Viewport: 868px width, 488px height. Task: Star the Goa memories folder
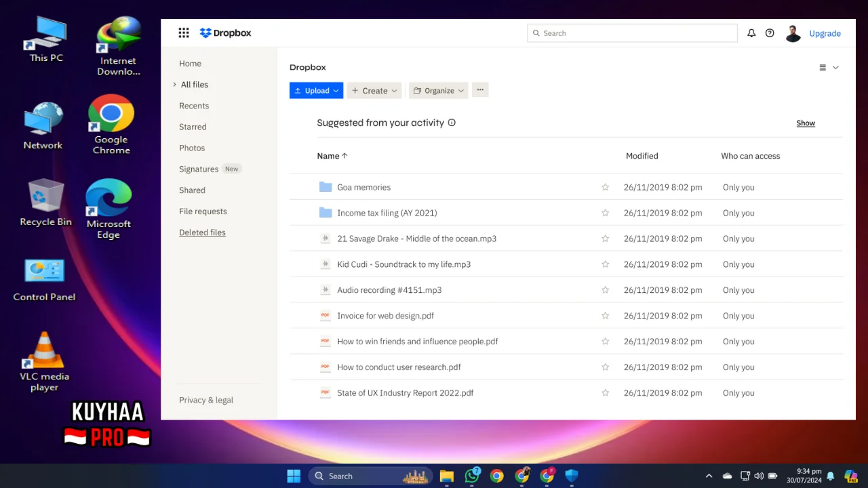606,187
